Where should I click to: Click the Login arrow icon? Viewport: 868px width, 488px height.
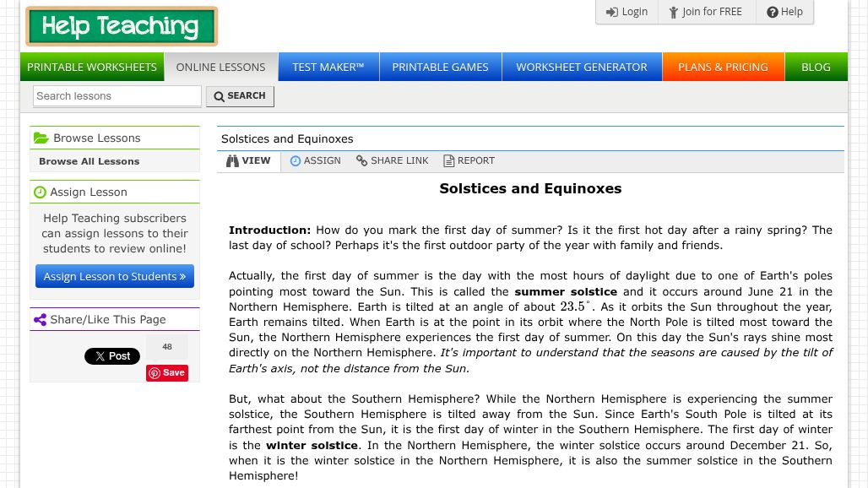[611, 12]
